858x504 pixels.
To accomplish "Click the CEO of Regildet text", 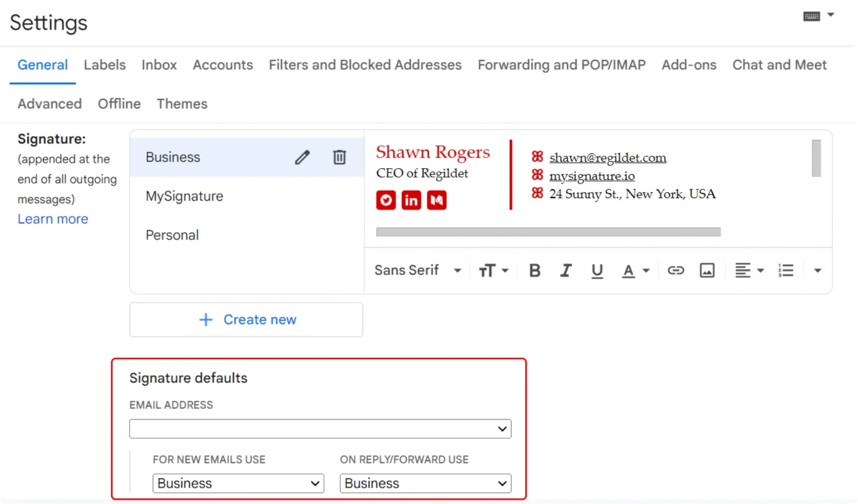I will tap(422, 173).
